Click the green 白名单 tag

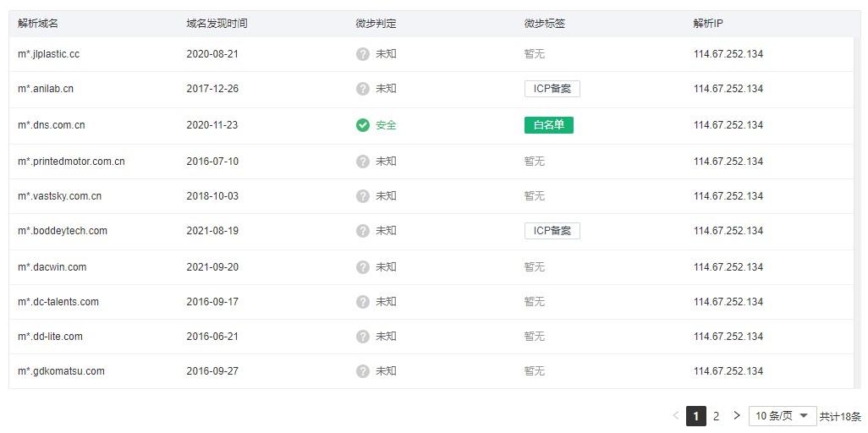coord(548,125)
